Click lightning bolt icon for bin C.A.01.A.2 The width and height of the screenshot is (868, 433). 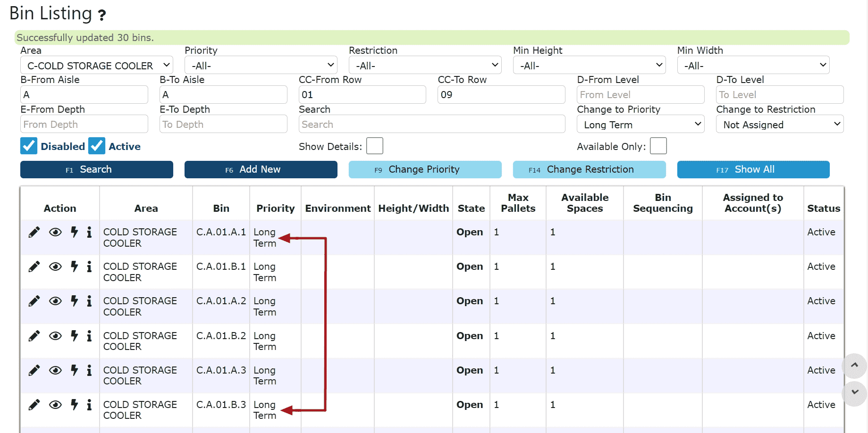coord(74,300)
